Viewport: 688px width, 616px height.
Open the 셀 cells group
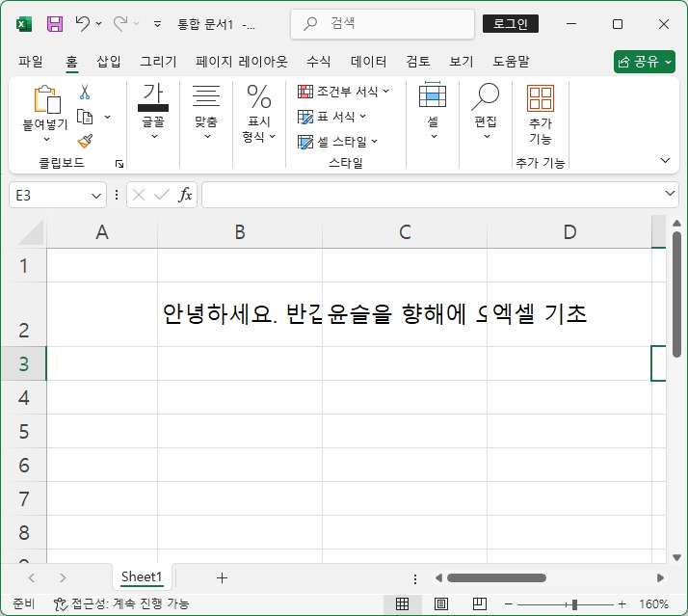coord(433,112)
